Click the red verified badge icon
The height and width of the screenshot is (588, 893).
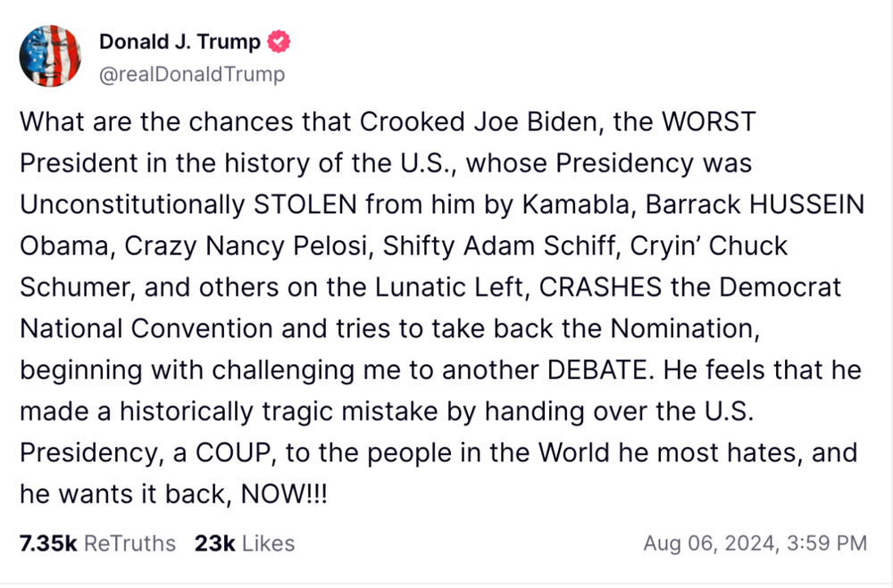point(279,42)
